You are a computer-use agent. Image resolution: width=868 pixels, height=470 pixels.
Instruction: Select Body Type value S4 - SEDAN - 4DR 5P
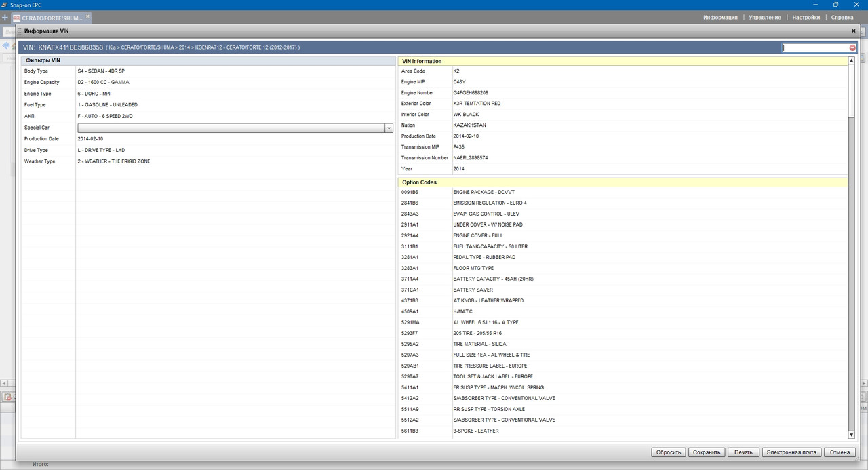point(101,71)
